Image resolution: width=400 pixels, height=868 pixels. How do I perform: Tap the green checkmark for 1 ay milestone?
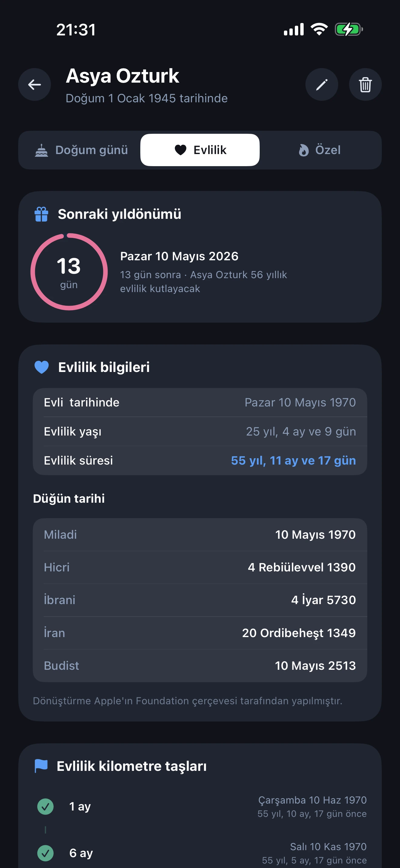click(45, 807)
